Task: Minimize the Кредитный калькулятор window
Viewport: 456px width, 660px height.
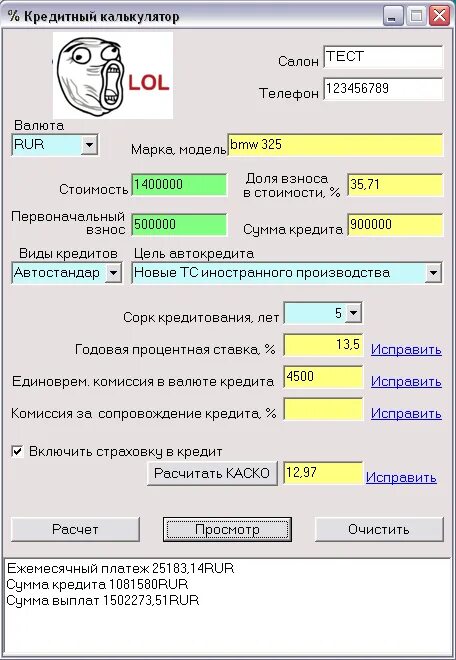Action: point(393,16)
